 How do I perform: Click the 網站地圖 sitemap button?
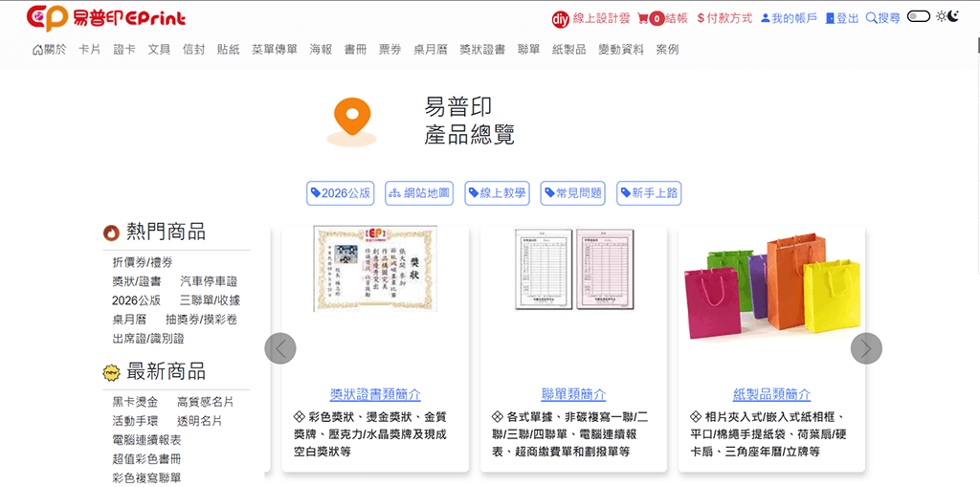point(419,193)
